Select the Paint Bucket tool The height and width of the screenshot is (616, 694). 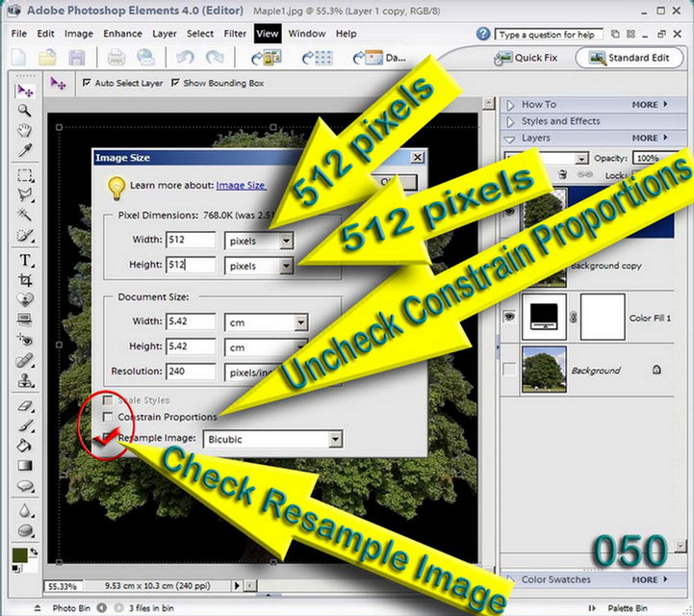[x=24, y=446]
